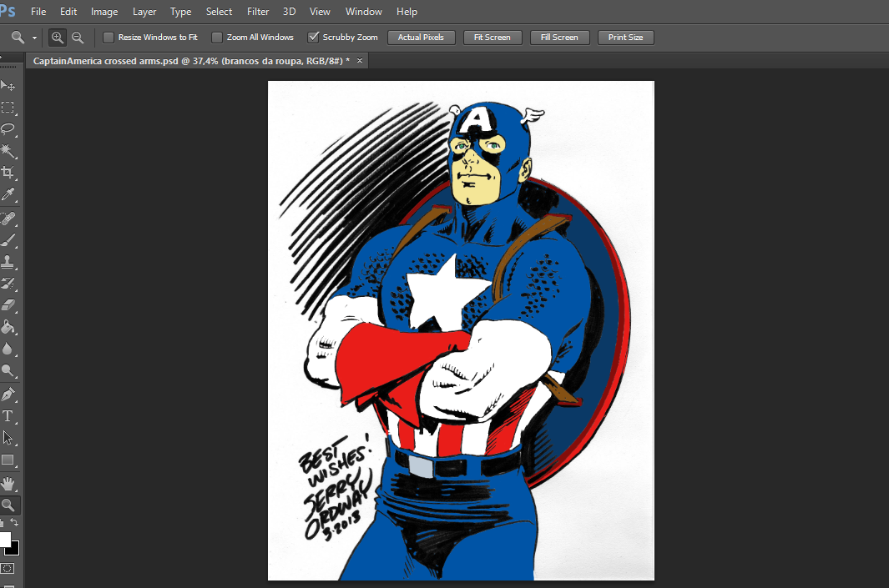Screen dimensions: 889x588
Task: Choose the Eyedropper tool
Action: coord(8,194)
